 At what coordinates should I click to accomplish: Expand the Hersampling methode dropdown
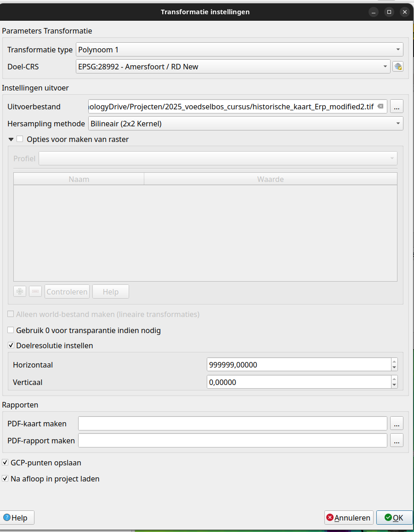(x=245, y=124)
